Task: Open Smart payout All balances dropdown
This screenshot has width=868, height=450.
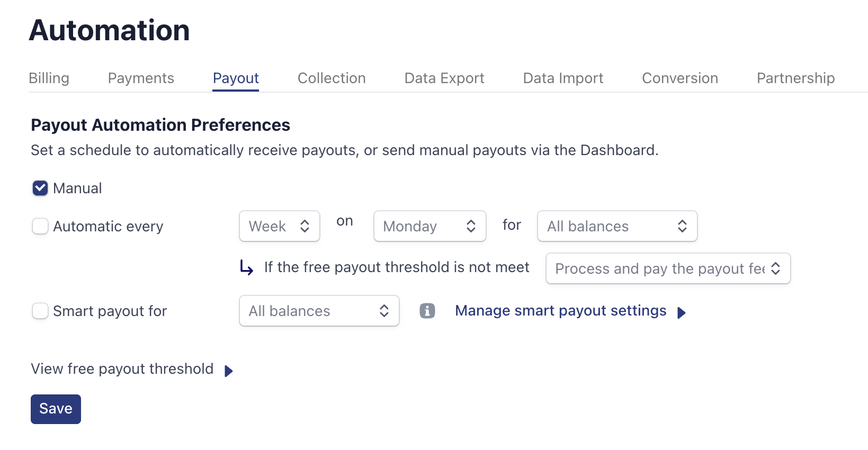Action: pyautogui.click(x=319, y=311)
